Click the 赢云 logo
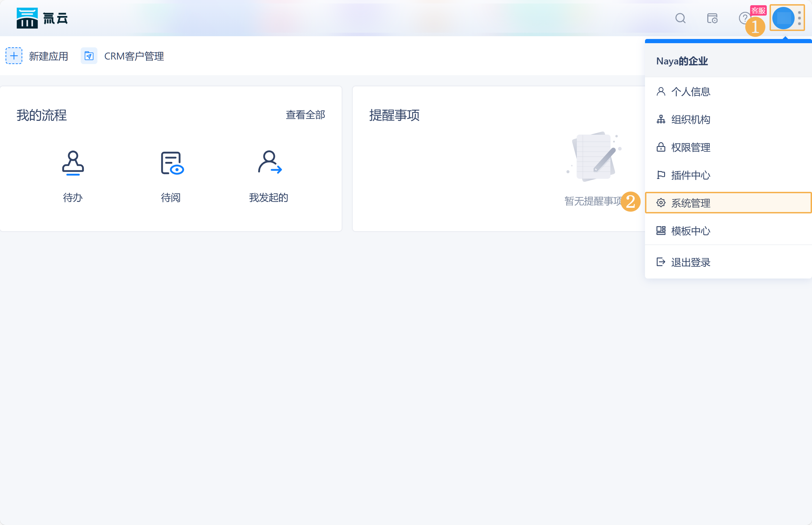The height and width of the screenshot is (525, 812). [x=42, y=18]
